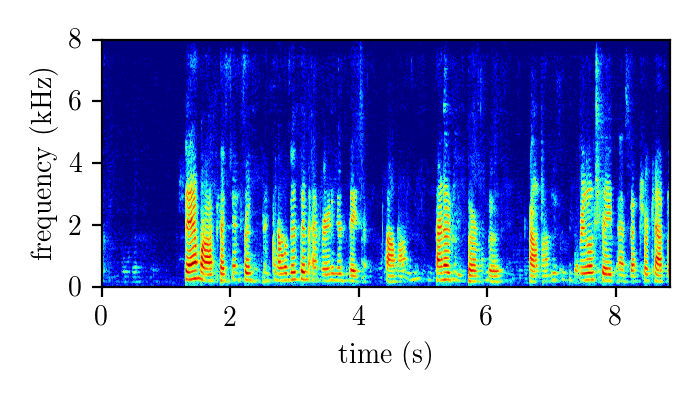700x400 pixels.
Task: Click the y-axis tick label 4
Action: click(x=75, y=163)
